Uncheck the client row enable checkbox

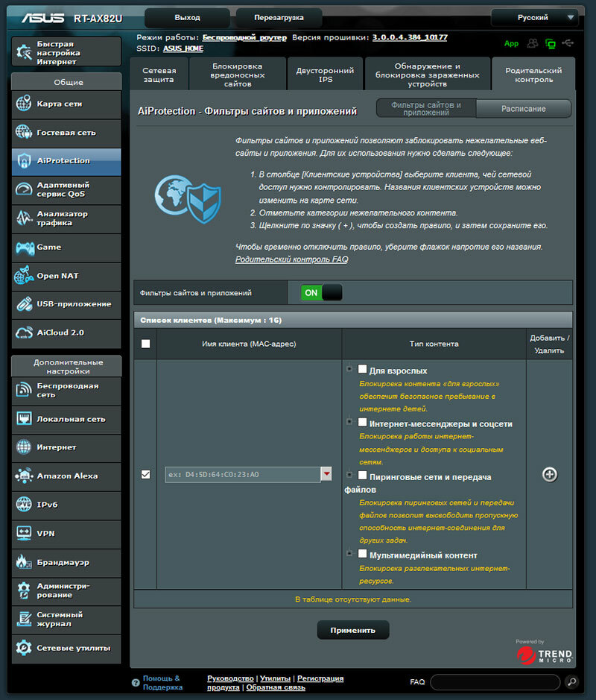tap(145, 475)
